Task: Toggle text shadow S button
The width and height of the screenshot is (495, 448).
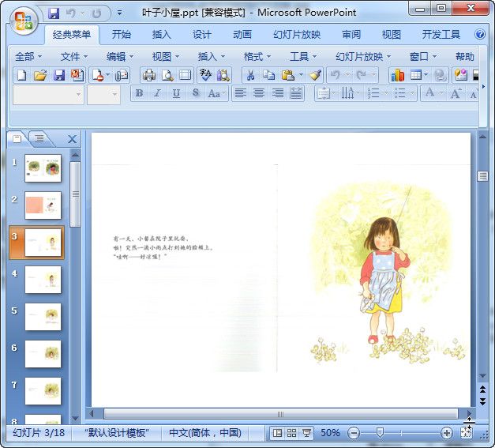Action: (196, 93)
